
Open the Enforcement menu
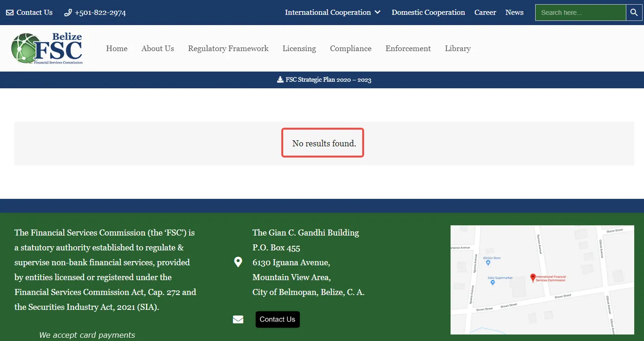click(408, 48)
